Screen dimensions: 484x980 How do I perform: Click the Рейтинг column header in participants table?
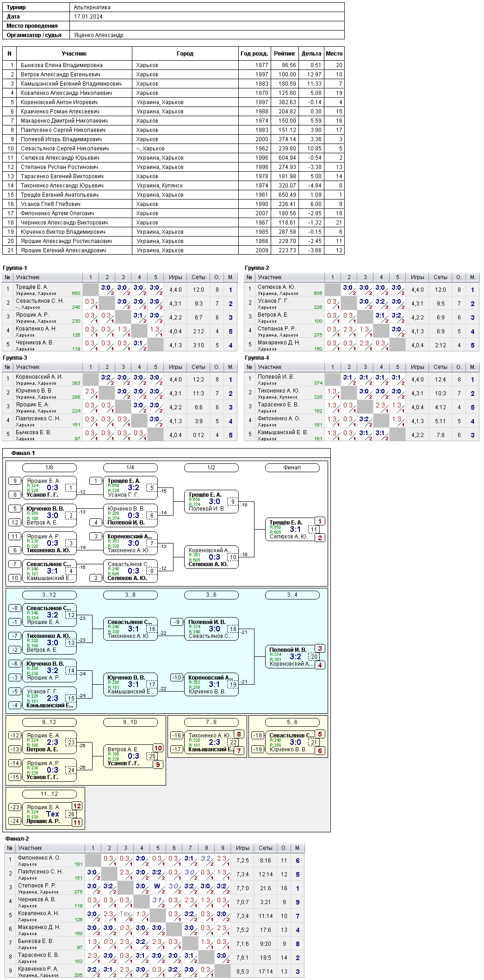click(x=285, y=54)
